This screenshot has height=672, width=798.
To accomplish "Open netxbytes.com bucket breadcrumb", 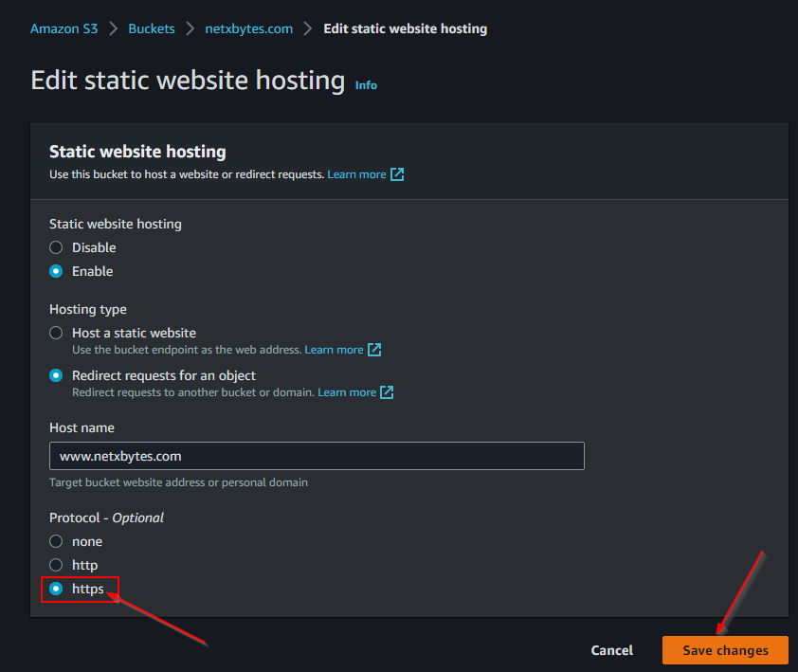I will pos(248,28).
